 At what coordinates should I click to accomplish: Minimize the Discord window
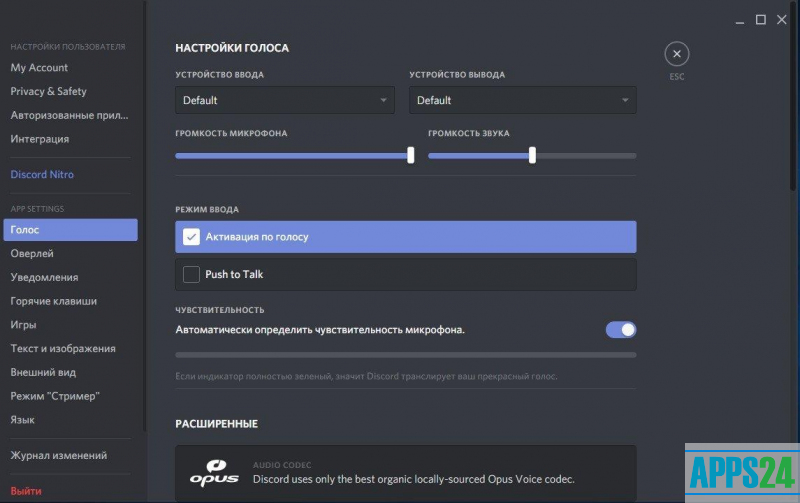pyautogui.click(x=739, y=19)
